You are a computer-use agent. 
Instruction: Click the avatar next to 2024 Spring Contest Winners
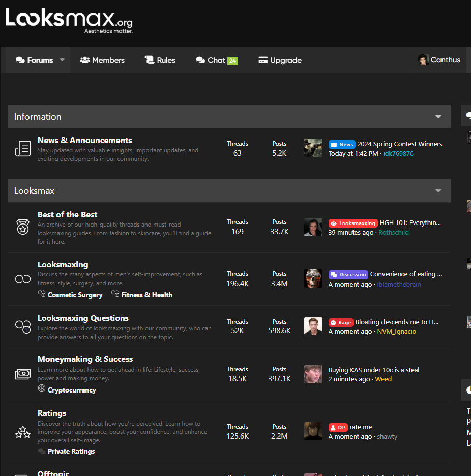pyautogui.click(x=313, y=148)
